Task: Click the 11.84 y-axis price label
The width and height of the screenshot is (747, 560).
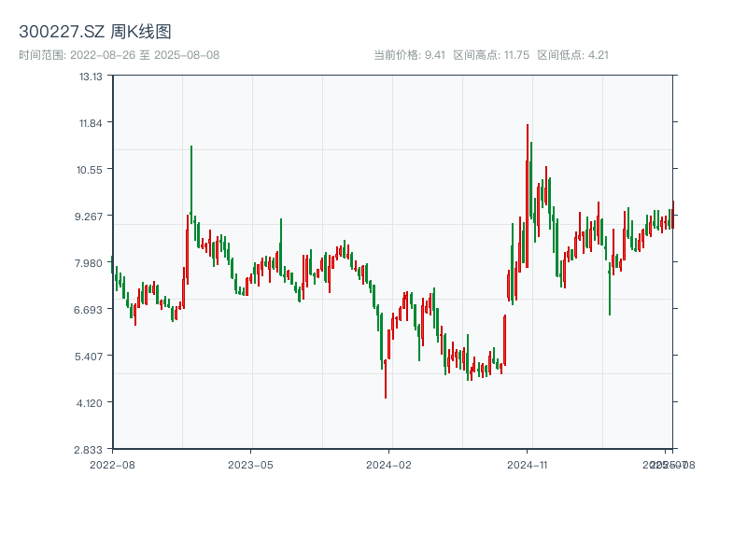Action: [91, 123]
